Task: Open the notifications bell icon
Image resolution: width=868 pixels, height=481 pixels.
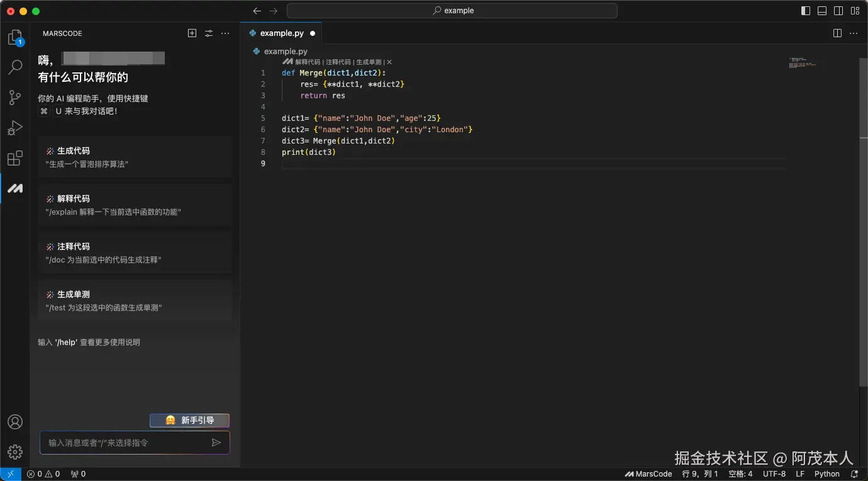Action: (854, 474)
